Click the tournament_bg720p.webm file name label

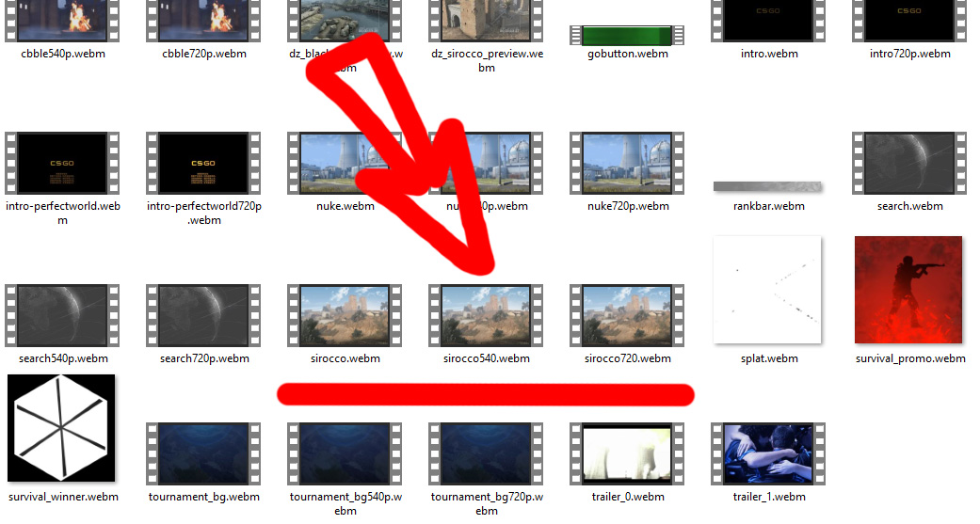coord(487,504)
